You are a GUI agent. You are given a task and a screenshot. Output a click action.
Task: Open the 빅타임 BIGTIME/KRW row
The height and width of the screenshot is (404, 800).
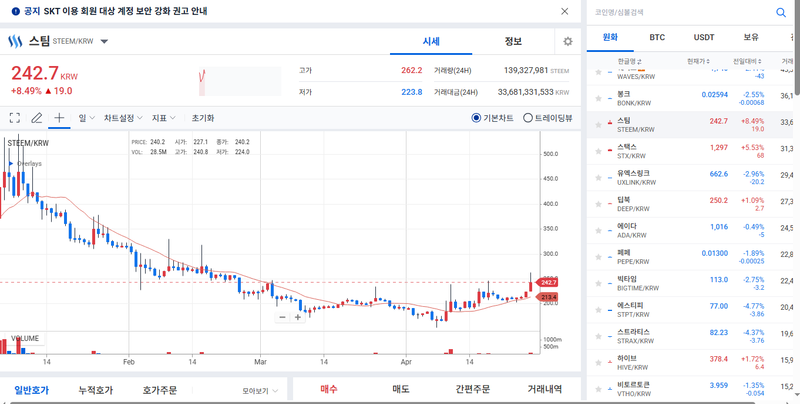click(x=690, y=284)
